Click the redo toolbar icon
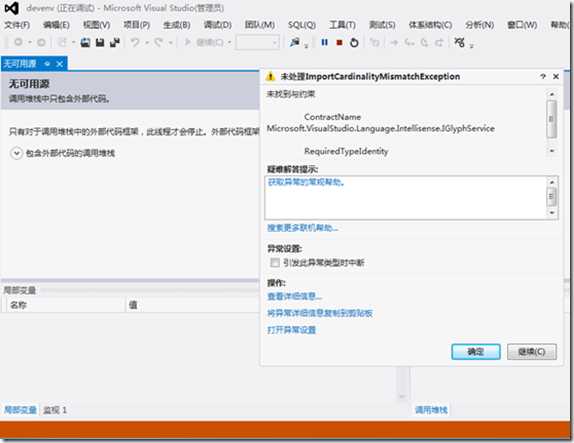This screenshot has width=574, height=443. pos(159,42)
